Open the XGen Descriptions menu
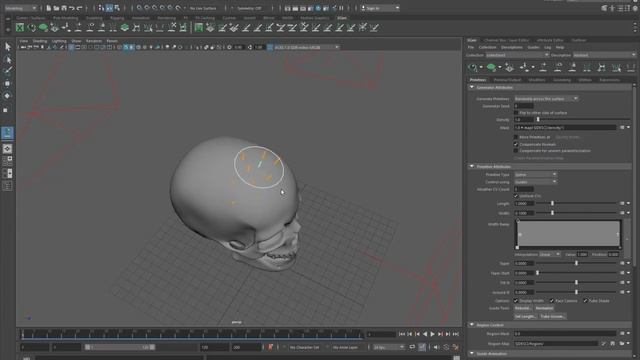 (511, 47)
